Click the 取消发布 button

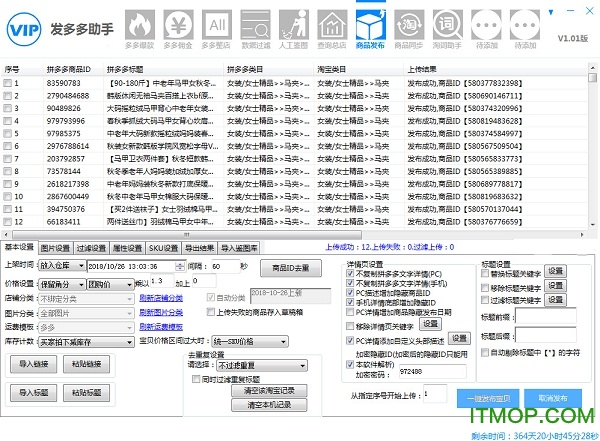point(553,399)
